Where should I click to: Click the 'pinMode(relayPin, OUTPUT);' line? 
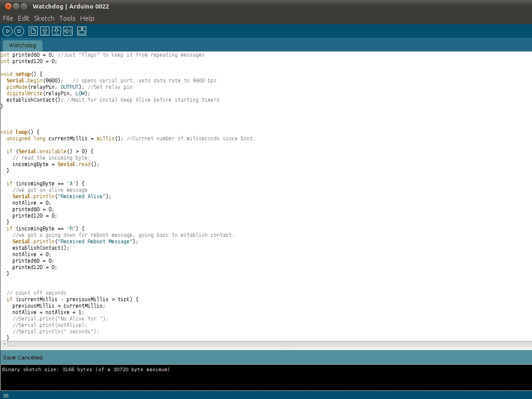tap(70, 87)
